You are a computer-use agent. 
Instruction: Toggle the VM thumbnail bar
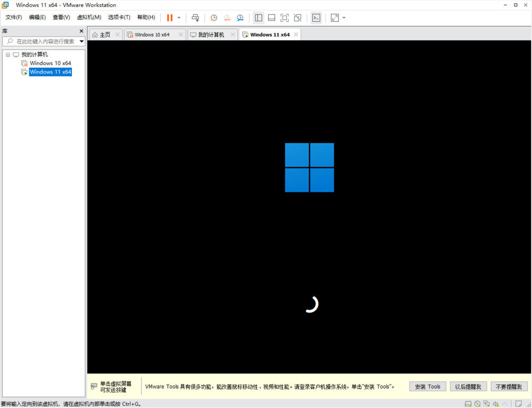271,18
